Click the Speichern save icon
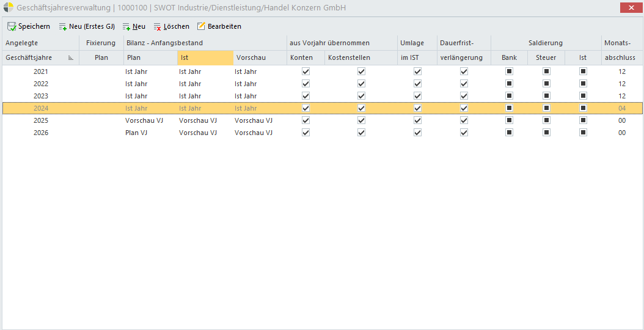 [x=12, y=27]
